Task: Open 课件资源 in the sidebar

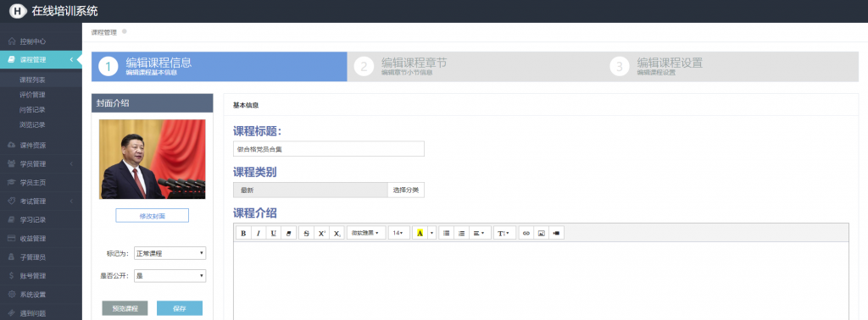Action: click(41, 146)
